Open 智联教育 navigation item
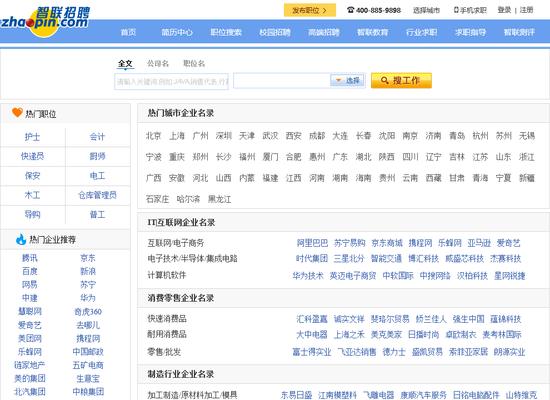Viewport: 550px width, 400px height. (x=373, y=32)
